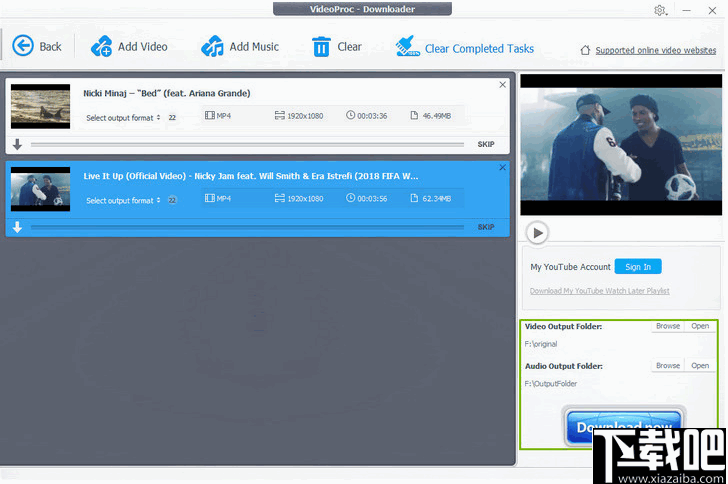728x484 pixels.
Task: Click download arrow for Nicki Minaj Bed
Action: pos(17,144)
